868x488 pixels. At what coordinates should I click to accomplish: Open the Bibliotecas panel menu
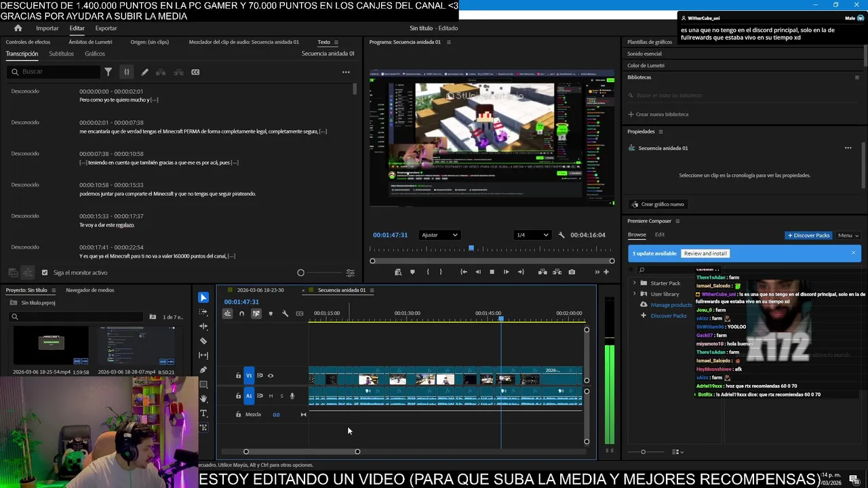point(856,77)
